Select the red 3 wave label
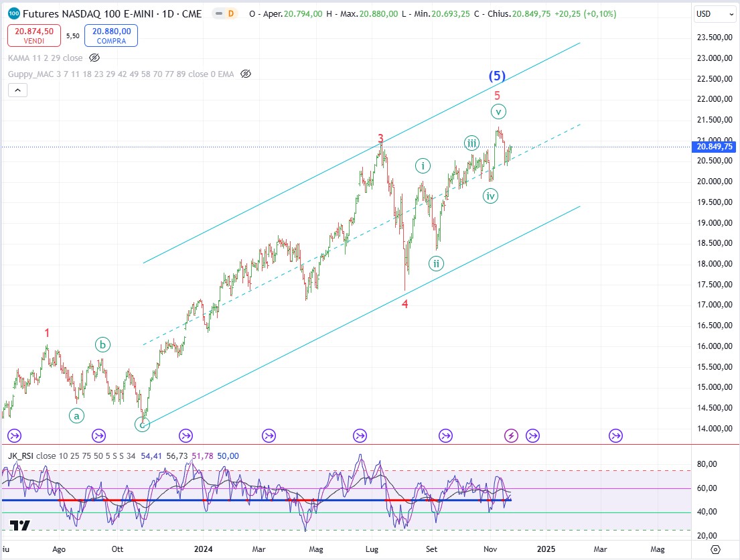The width and height of the screenshot is (740, 560). click(x=381, y=139)
